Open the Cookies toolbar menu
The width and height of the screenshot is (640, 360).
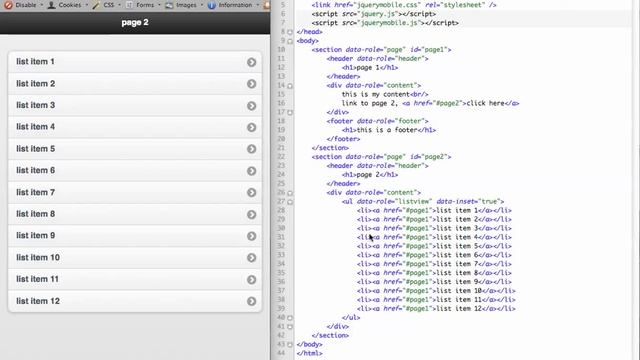coord(68,5)
